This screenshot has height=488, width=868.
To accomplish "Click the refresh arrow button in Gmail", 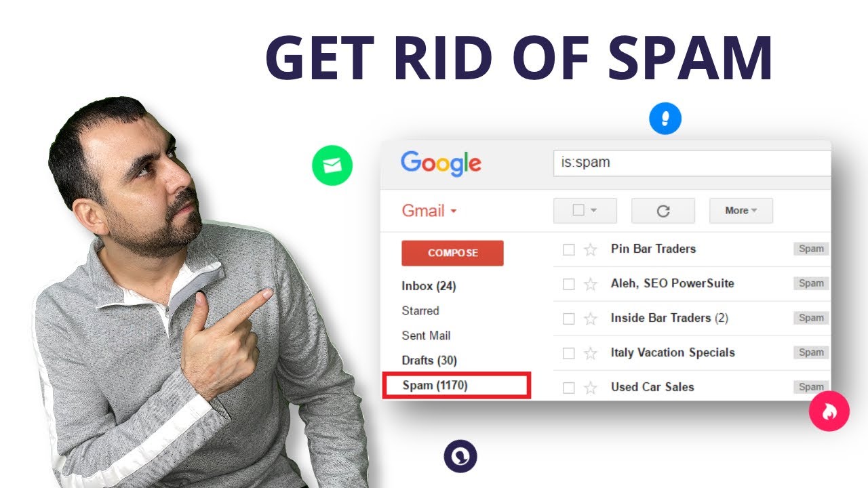I will pyautogui.click(x=663, y=211).
